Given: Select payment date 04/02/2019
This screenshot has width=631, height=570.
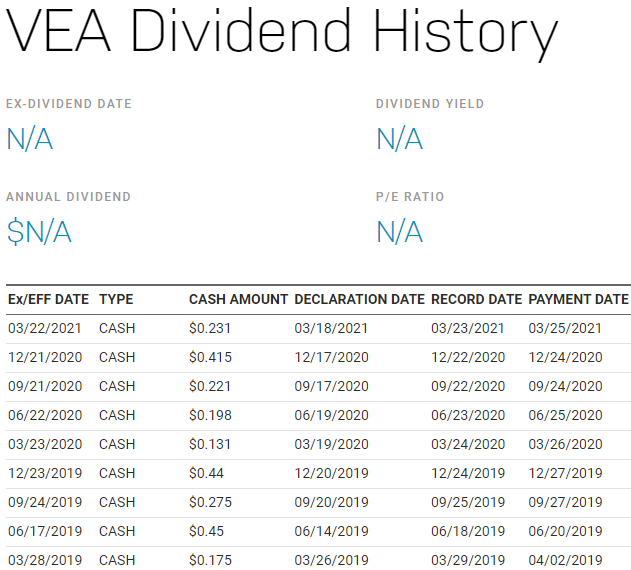Looking at the screenshot, I should tap(565, 560).
